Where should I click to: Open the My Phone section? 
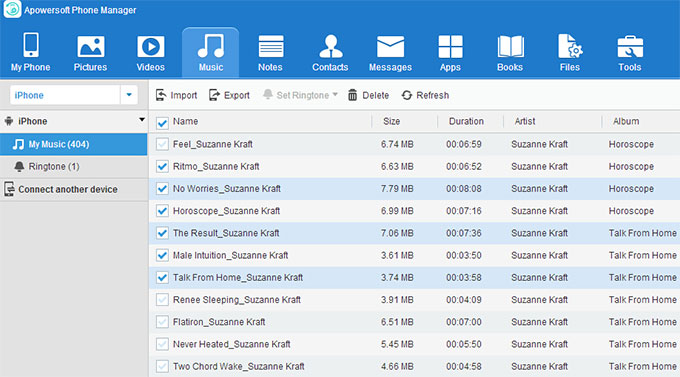[x=30, y=52]
